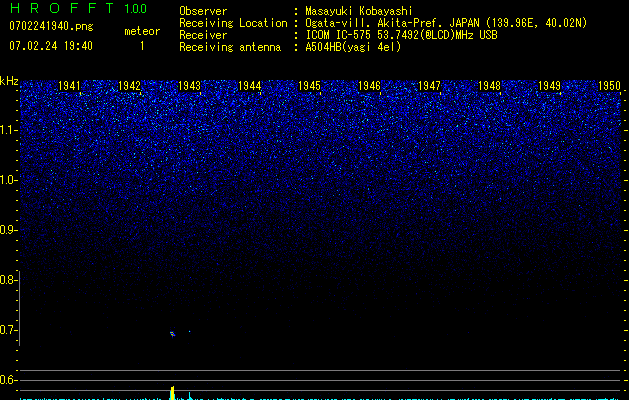Screen dimensions: 629x400
Task: Click the 1947 time marker
Action: (x=429, y=86)
